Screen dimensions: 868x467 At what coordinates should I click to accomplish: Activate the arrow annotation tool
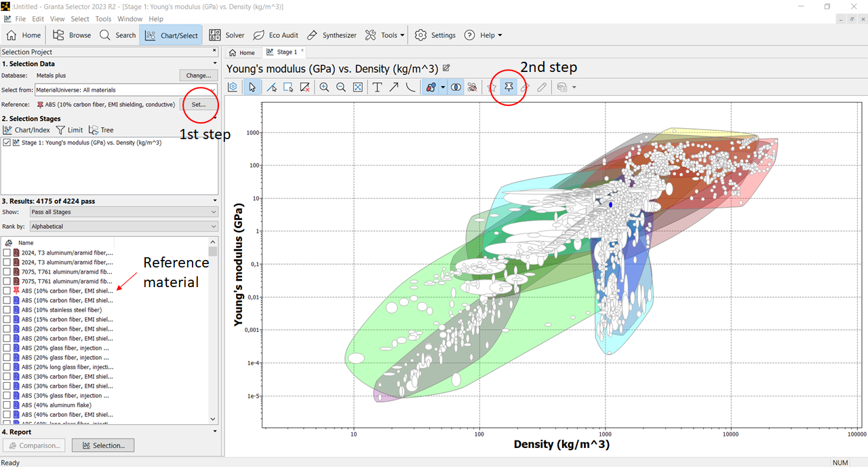[x=394, y=88]
